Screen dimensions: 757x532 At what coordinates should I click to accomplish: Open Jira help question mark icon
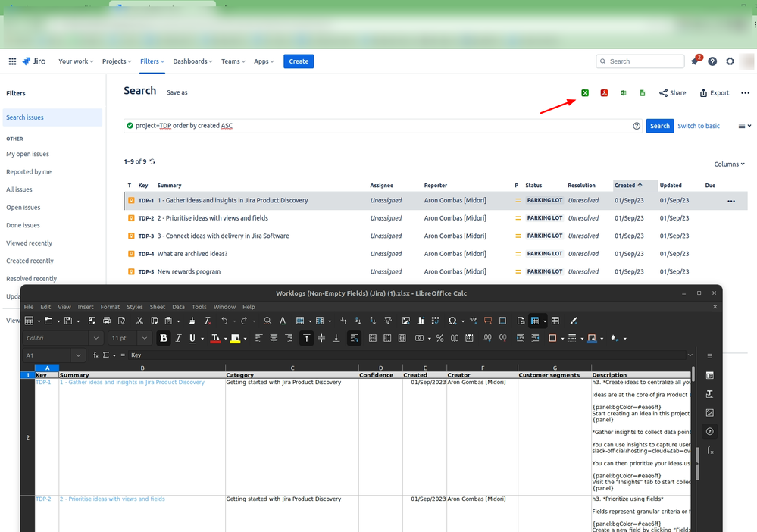(x=712, y=61)
